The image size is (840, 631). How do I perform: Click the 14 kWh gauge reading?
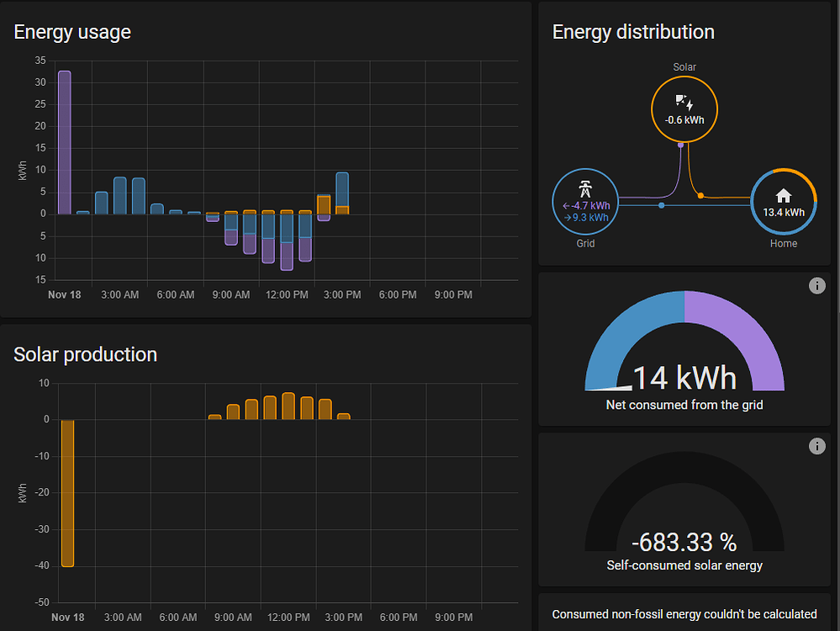point(684,378)
